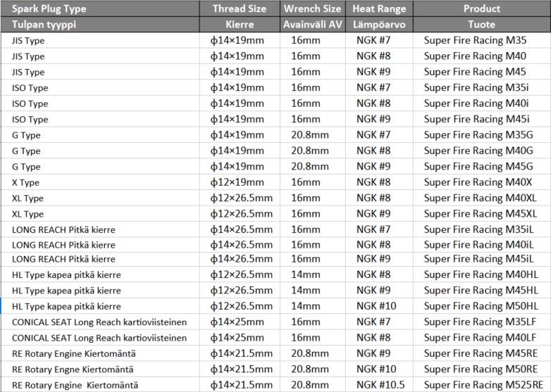Click wrench size cell in M40HL row
Viewport: 551px width, 392px height.
(x=313, y=274)
